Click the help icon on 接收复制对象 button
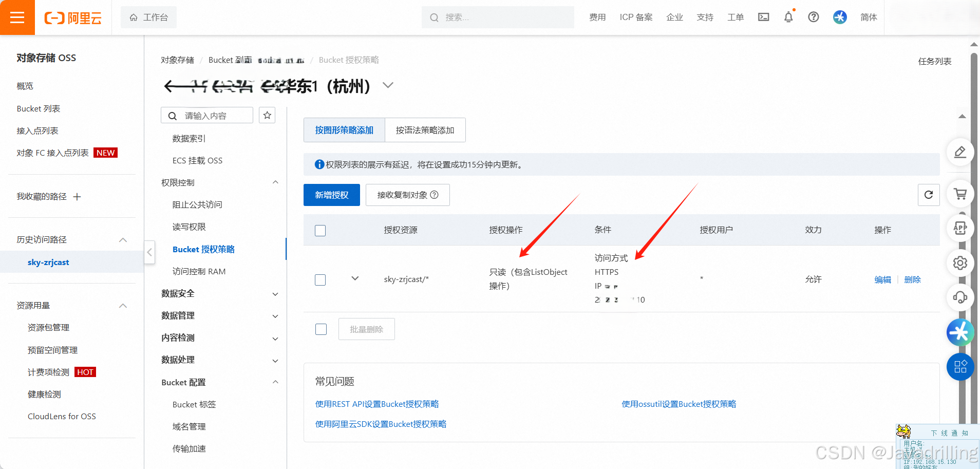 tap(435, 195)
